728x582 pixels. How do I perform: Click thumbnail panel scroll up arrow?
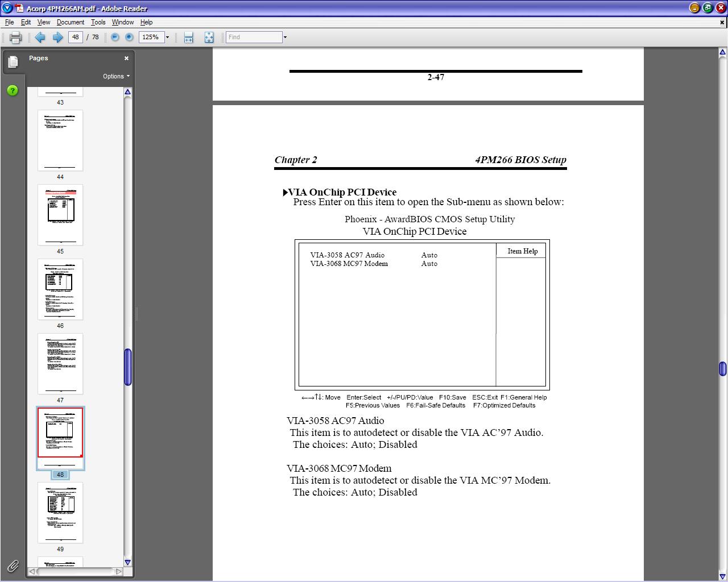click(128, 92)
